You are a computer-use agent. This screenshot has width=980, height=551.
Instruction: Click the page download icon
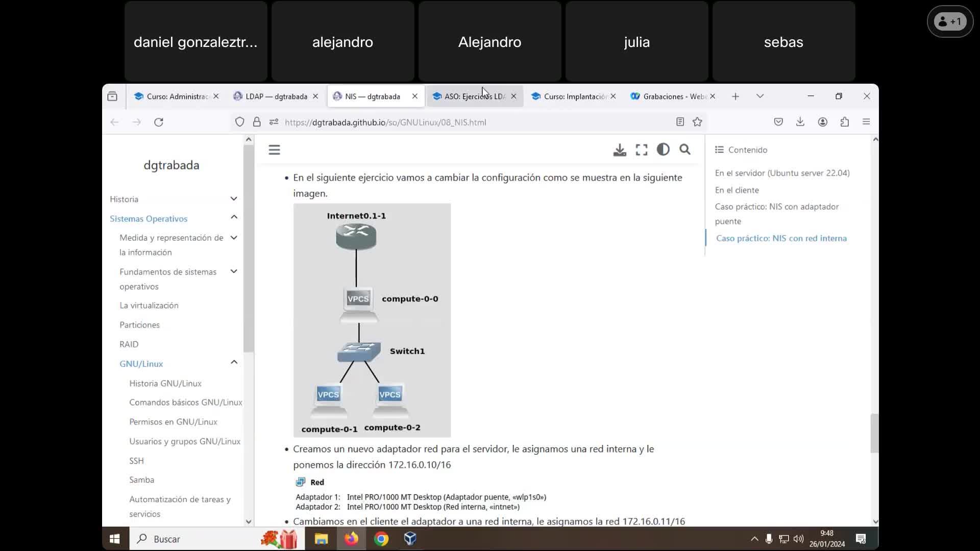(x=620, y=150)
